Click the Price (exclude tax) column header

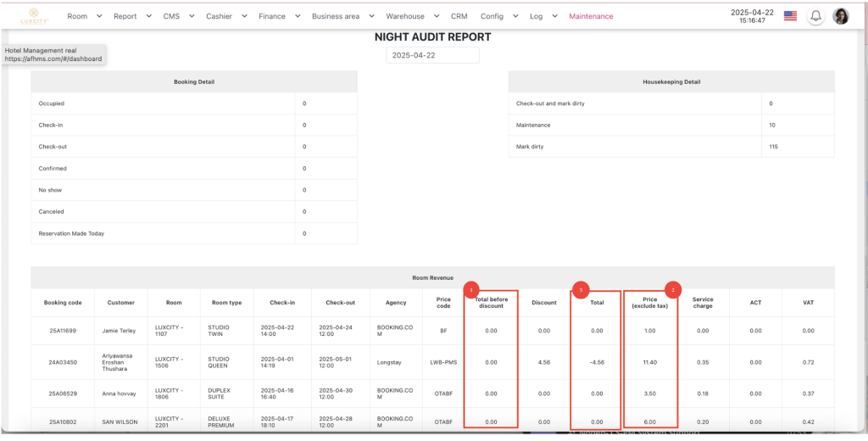click(650, 303)
